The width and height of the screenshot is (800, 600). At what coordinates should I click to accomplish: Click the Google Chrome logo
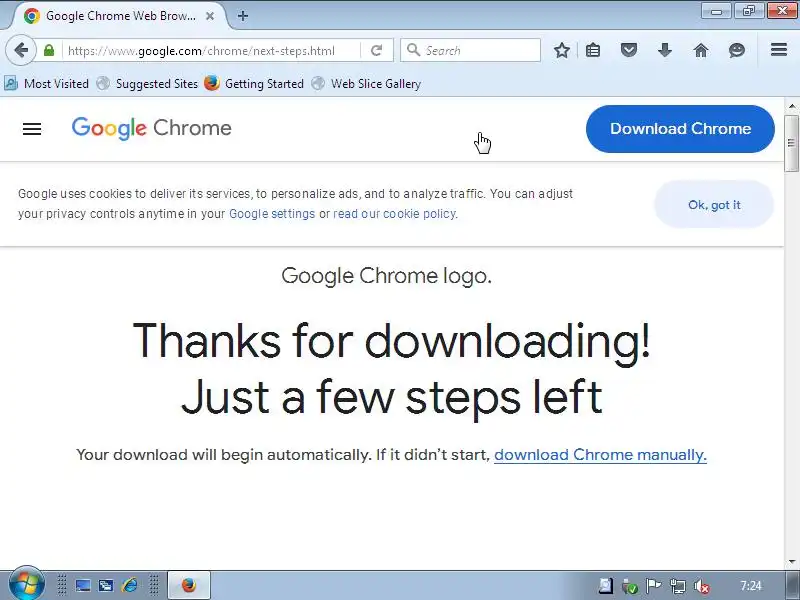tap(152, 128)
